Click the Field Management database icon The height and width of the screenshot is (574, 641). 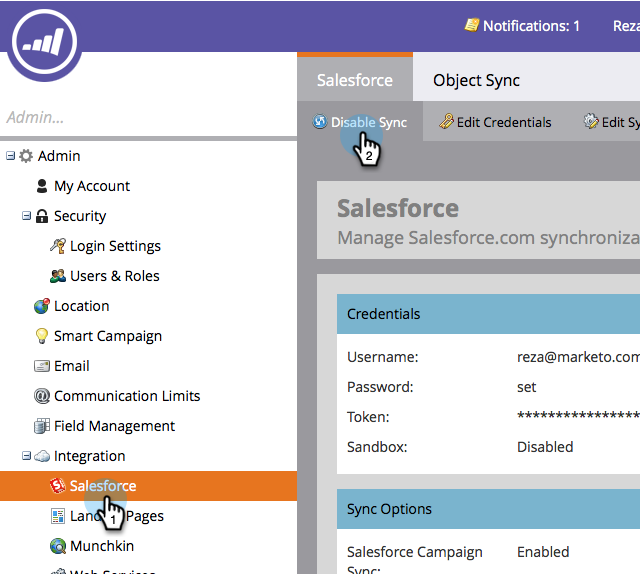pyautogui.click(x=42, y=426)
